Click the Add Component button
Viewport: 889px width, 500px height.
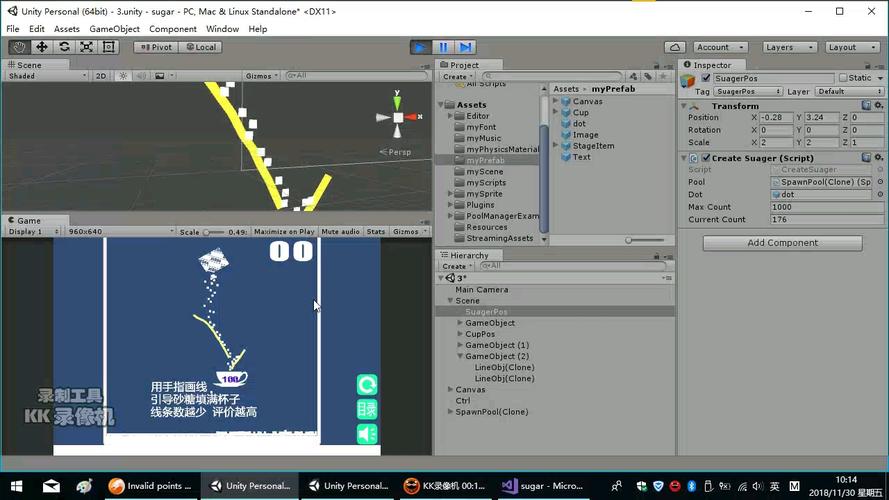782,243
